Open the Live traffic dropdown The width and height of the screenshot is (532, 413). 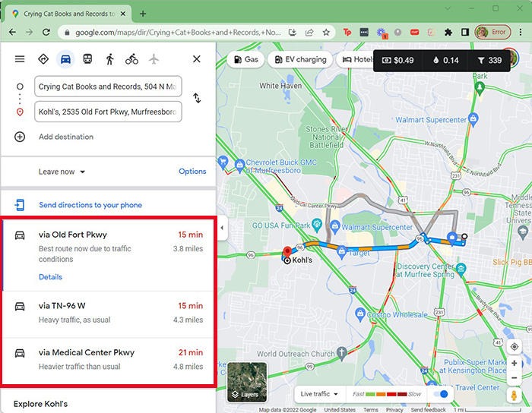319,394
